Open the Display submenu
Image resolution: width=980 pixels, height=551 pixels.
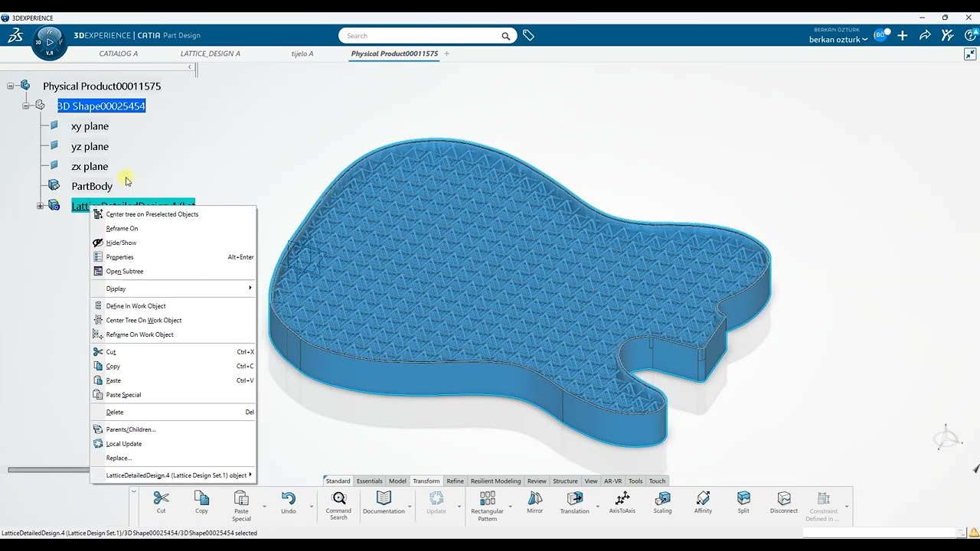[x=173, y=289]
